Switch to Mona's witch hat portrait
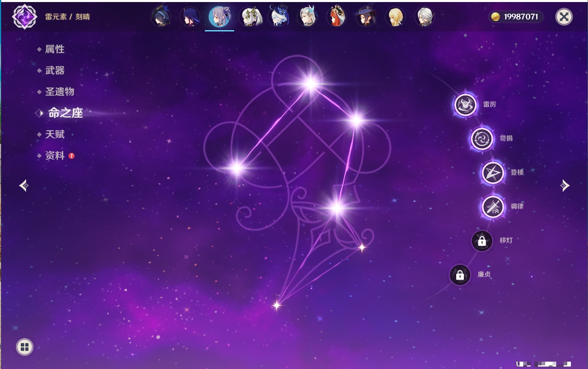The image size is (588, 369). (366, 17)
